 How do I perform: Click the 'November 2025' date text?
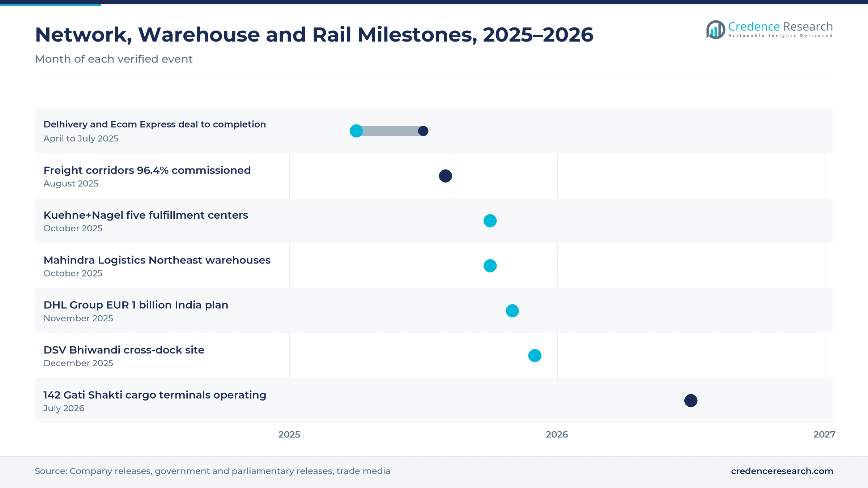point(78,318)
